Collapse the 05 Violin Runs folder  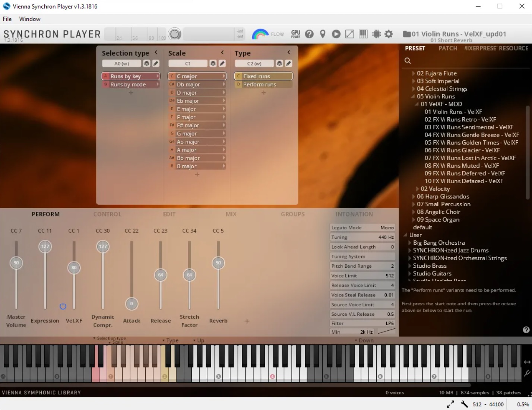[413, 96]
